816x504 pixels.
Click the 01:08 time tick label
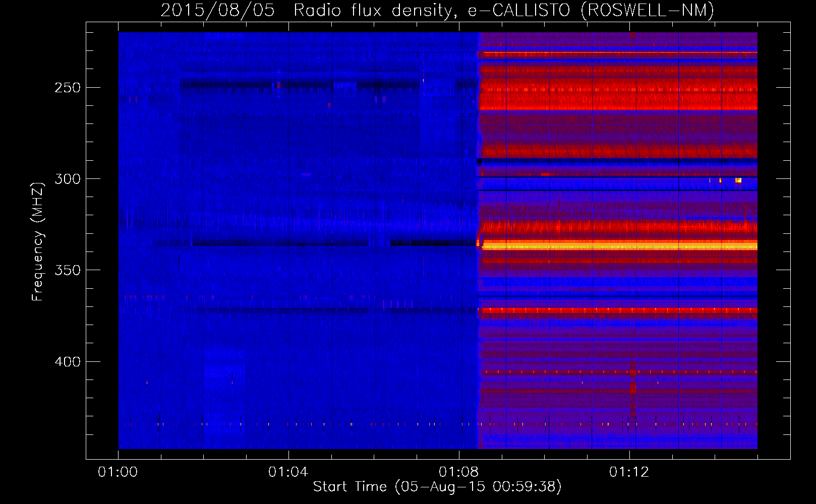click(x=458, y=472)
